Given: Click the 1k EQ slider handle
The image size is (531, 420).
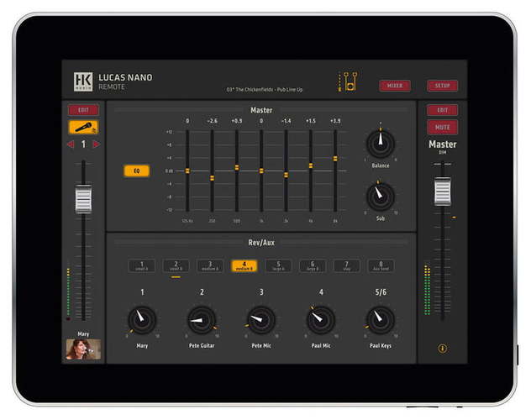Looking at the screenshot, I should tap(261, 171).
